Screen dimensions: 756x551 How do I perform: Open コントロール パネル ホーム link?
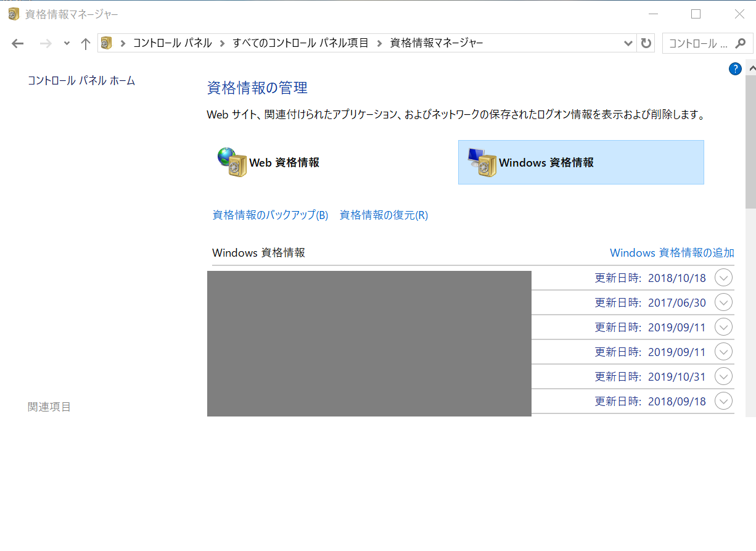click(81, 80)
